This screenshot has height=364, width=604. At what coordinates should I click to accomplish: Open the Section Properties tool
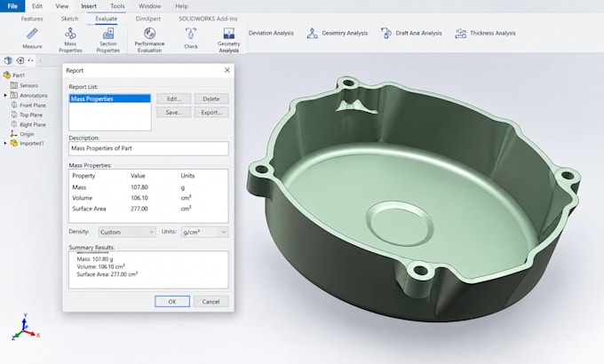(107, 40)
